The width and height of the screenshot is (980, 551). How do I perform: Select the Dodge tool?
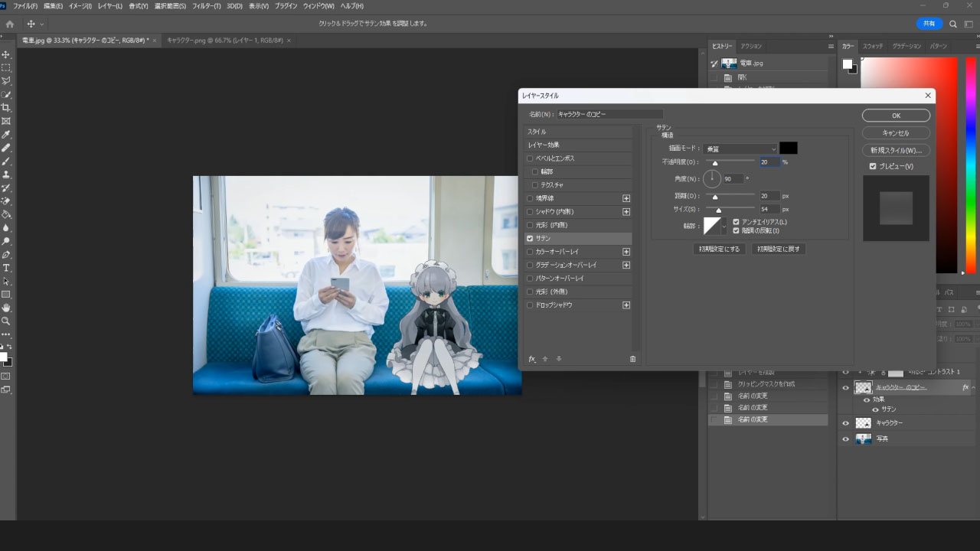coord(6,241)
